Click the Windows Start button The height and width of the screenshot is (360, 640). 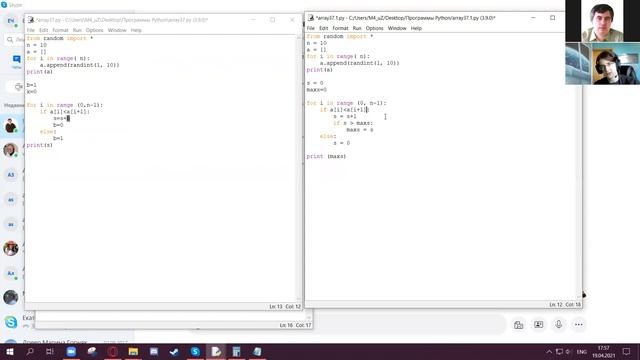click(9, 351)
